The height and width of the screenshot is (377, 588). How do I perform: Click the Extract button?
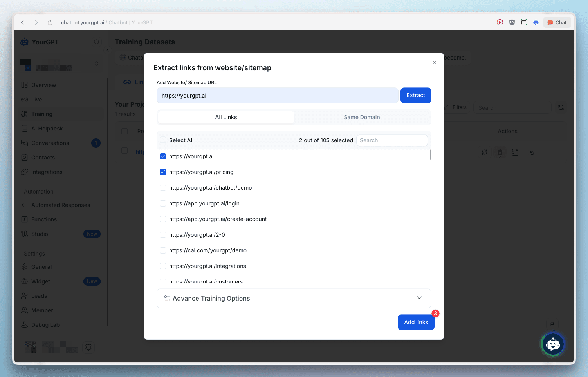[415, 95]
